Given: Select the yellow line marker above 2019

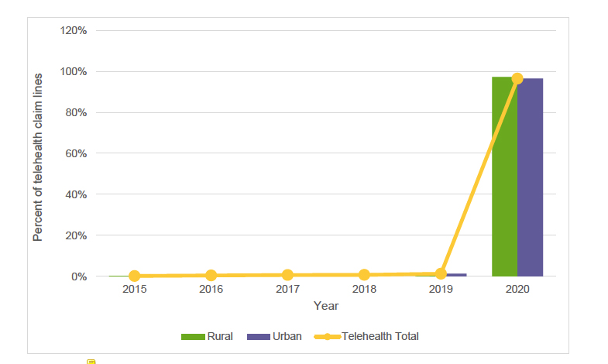Looking at the screenshot, I should [441, 273].
